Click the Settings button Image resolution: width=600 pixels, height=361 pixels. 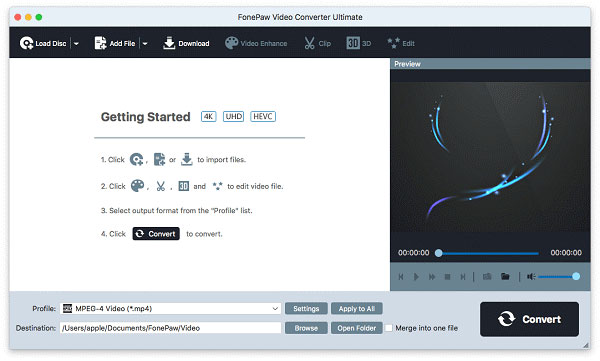306,309
